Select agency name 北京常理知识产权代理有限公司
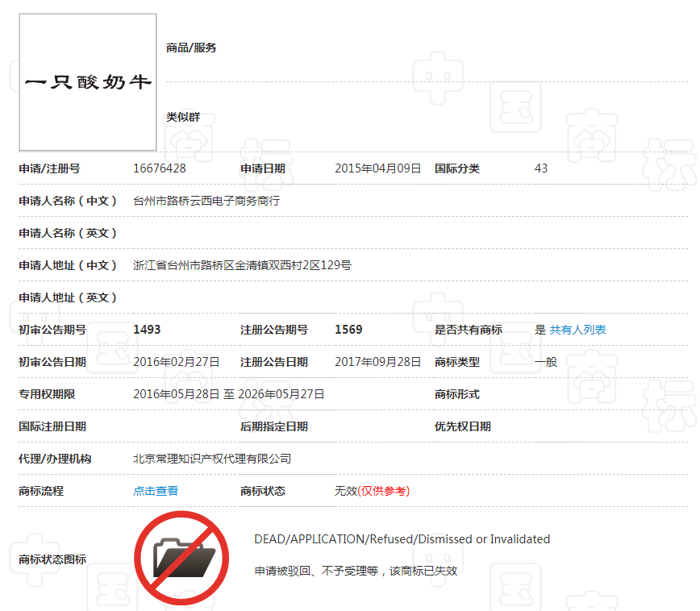 212,459
